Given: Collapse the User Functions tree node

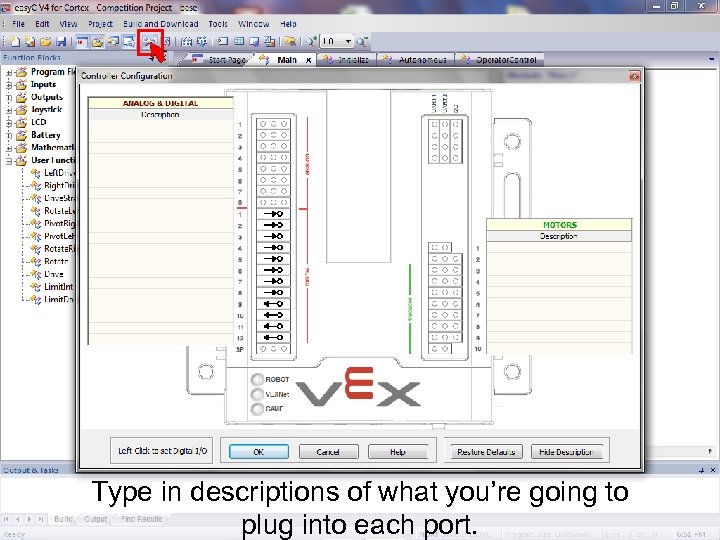Looking at the screenshot, I should 9,161.
